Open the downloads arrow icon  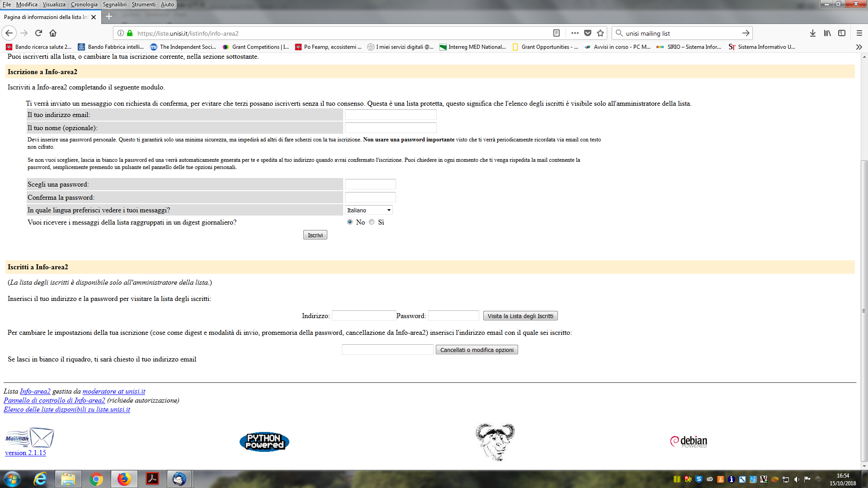812,33
